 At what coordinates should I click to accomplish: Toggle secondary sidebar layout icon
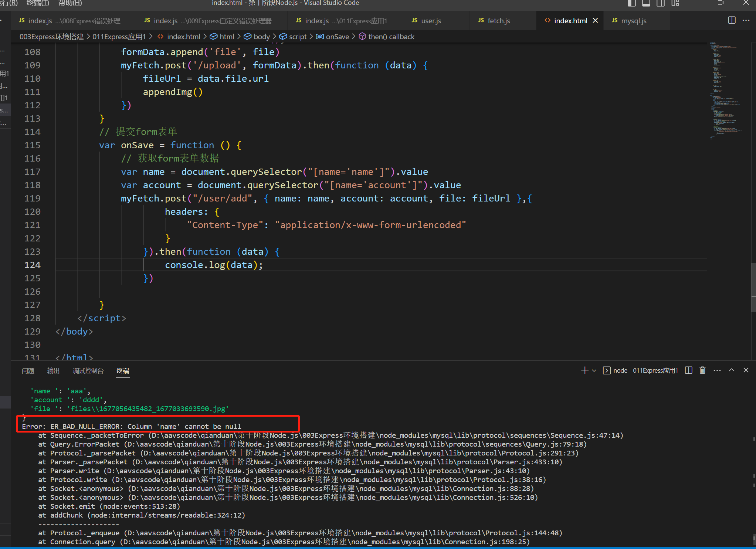point(661,3)
